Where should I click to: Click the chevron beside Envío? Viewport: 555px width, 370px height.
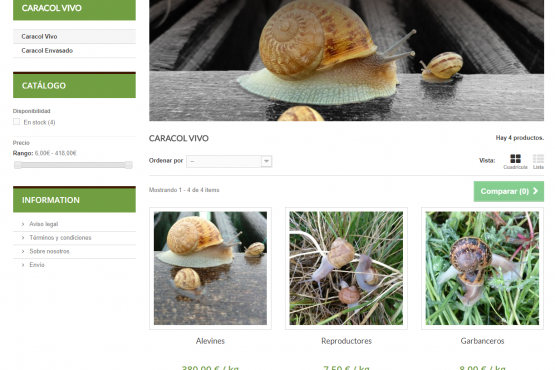(x=23, y=265)
